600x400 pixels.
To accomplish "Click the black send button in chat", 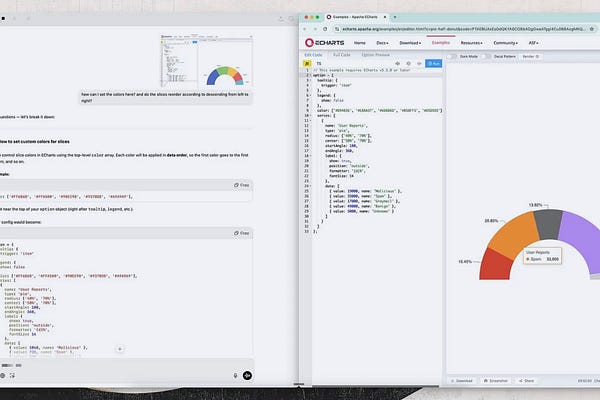I will click(248, 376).
